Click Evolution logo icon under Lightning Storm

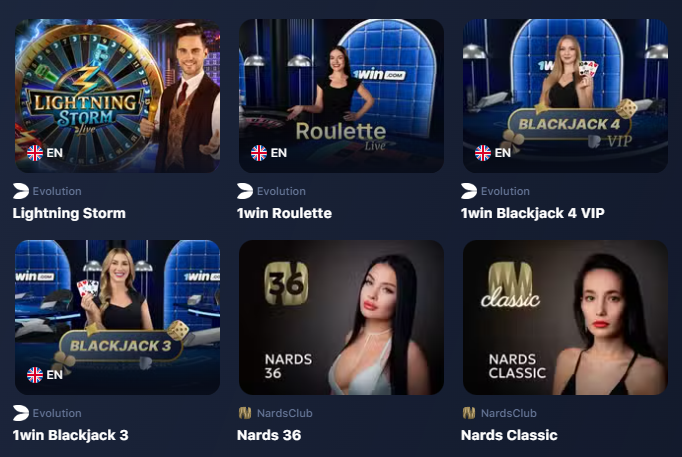[x=21, y=191]
